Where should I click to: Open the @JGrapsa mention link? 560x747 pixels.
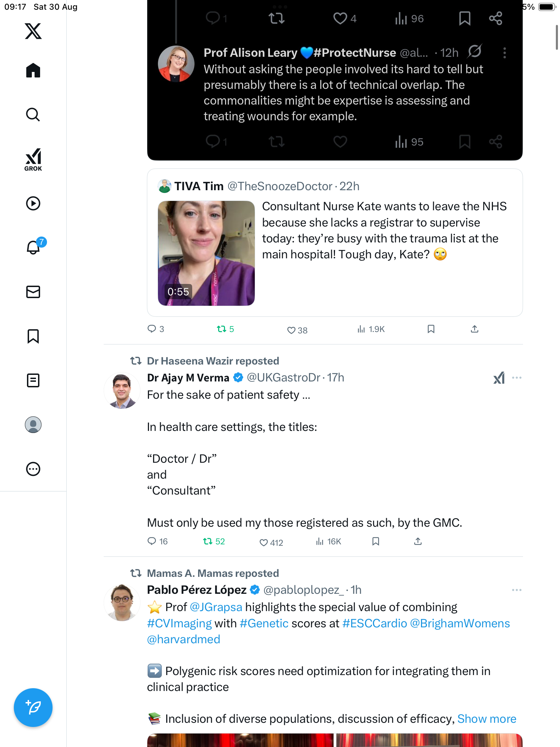(x=216, y=607)
